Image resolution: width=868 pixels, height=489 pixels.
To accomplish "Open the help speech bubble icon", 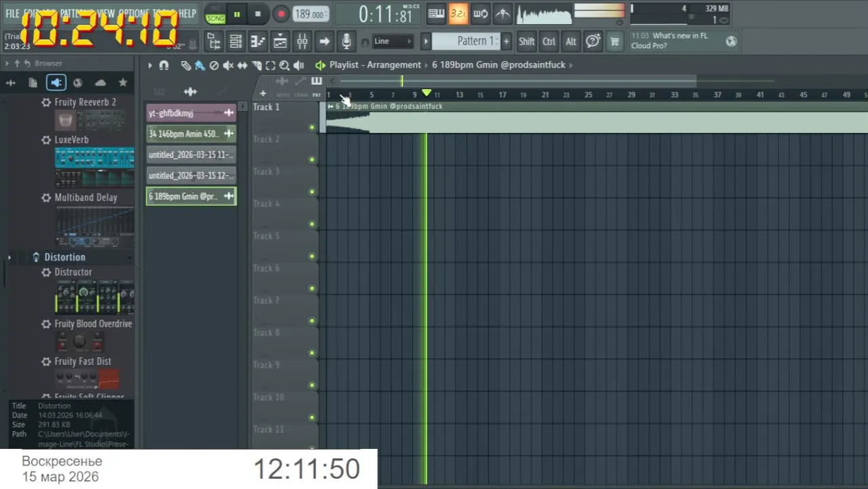I will 593,41.
